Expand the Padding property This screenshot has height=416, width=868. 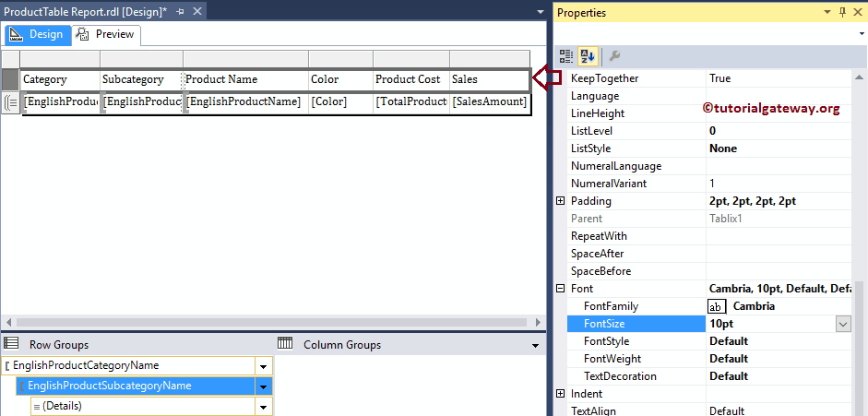tap(561, 201)
